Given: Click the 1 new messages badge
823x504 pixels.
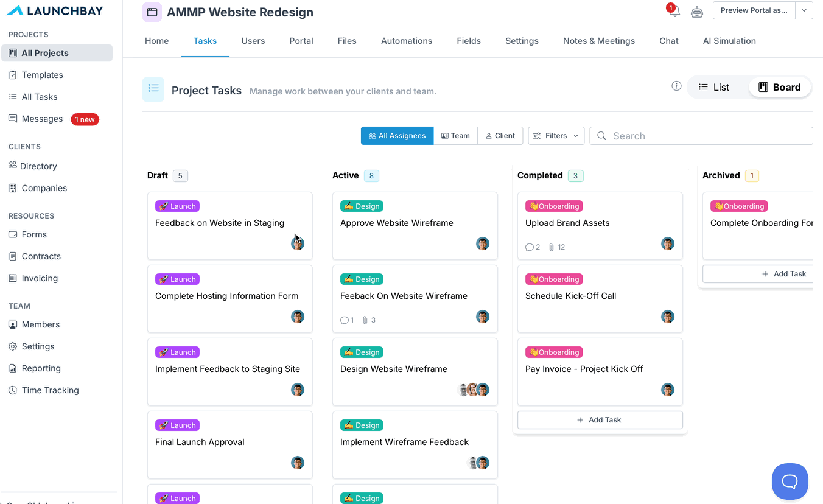Looking at the screenshot, I should tap(85, 119).
